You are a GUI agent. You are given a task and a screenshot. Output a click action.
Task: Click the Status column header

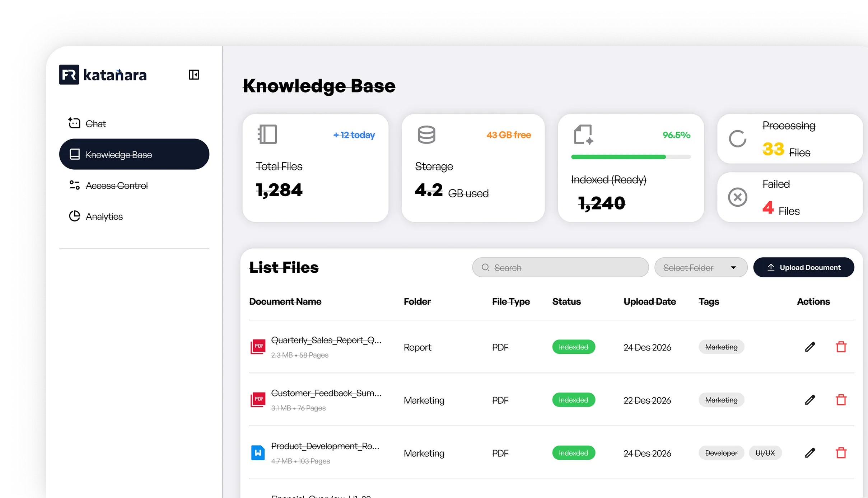click(566, 301)
